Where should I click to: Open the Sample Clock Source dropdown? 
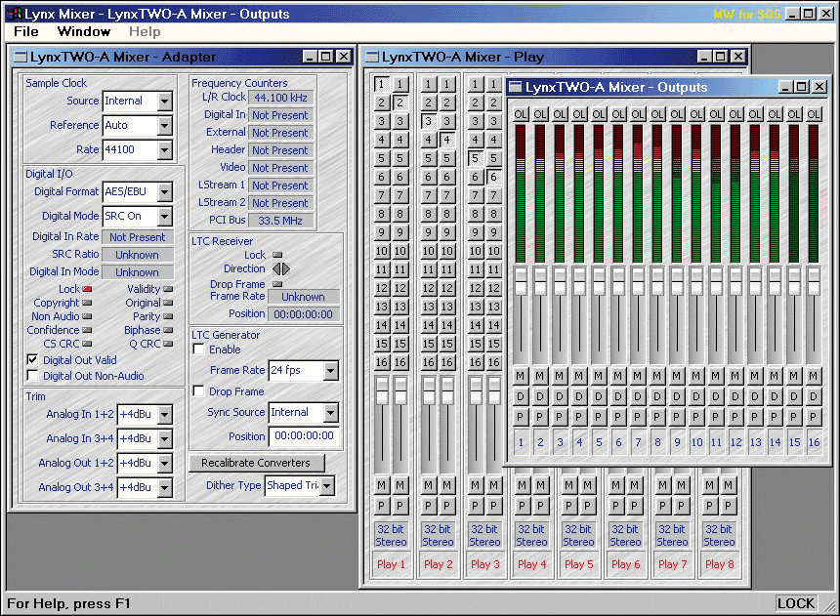click(x=164, y=101)
